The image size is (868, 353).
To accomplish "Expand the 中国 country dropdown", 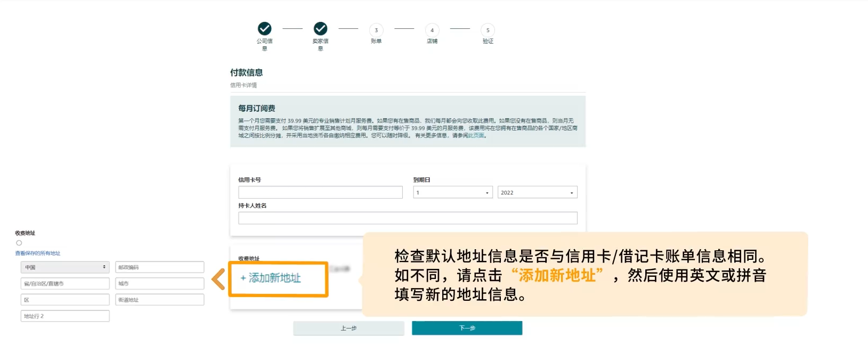I will [x=64, y=267].
